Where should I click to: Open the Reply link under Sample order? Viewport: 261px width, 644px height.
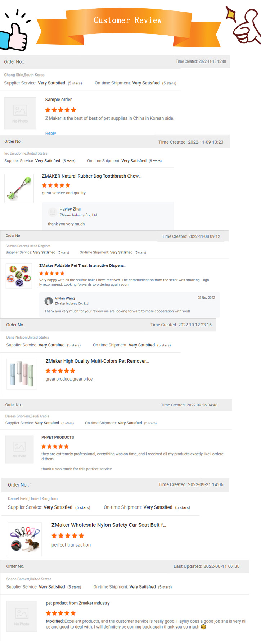coord(50,133)
